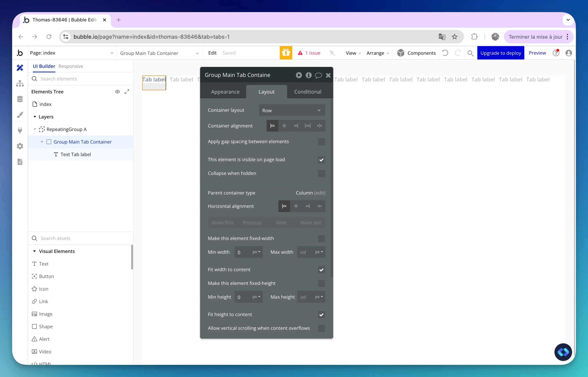Image resolution: width=588 pixels, height=377 pixels.
Task: Switch to the Conditional tab
Action: [x=308, y=92]
